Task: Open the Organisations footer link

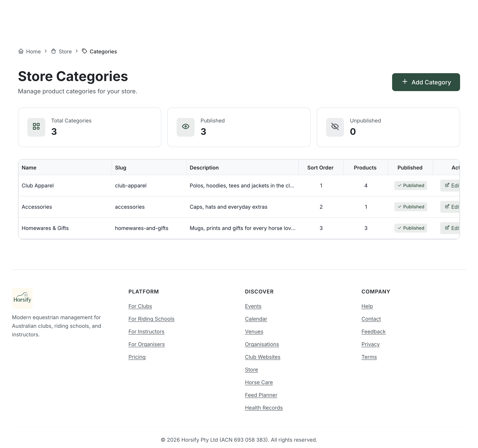Action: (262, 344)
